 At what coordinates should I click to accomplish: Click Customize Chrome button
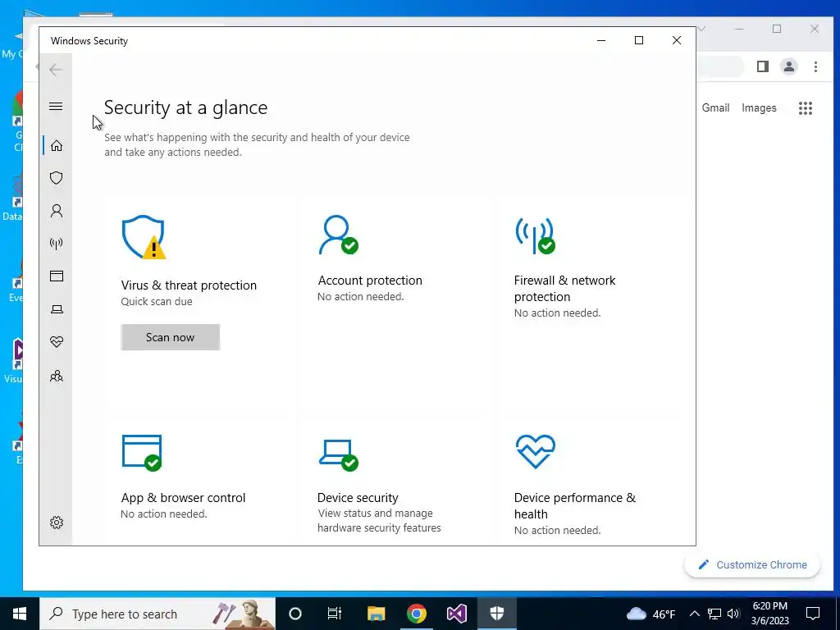752,564
